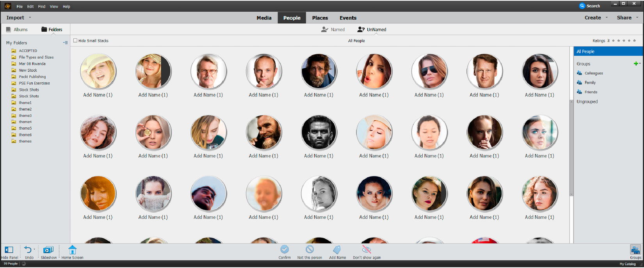Select the Folders tab
This screenshot has height=268, width=644.
click(x=52, y=30)
